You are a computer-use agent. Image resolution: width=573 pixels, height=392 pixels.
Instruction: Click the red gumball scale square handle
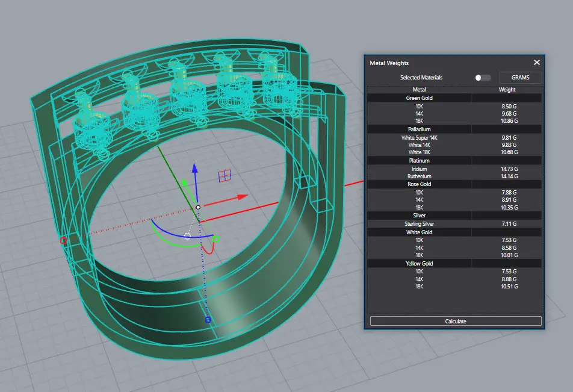point(63,240)
